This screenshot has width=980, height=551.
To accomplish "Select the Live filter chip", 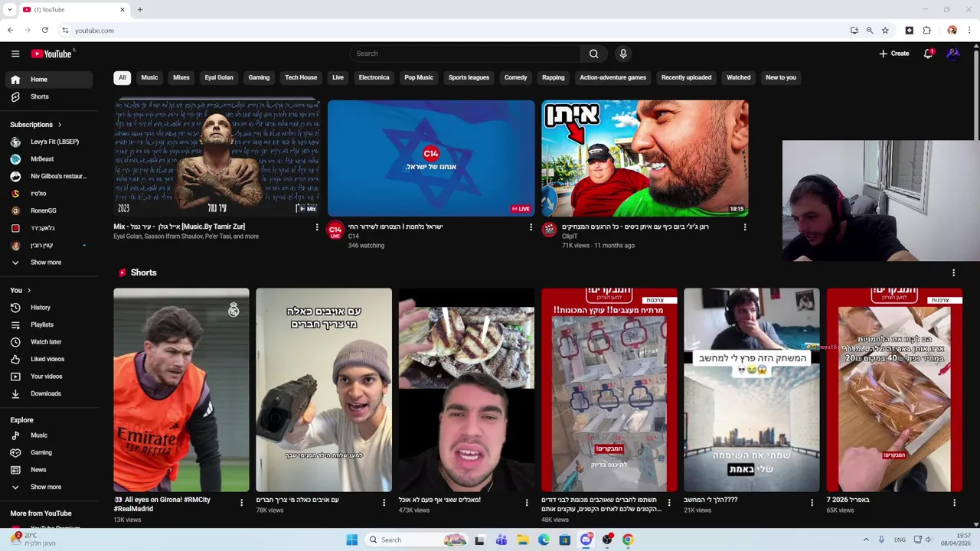I will tap(338, 77).
